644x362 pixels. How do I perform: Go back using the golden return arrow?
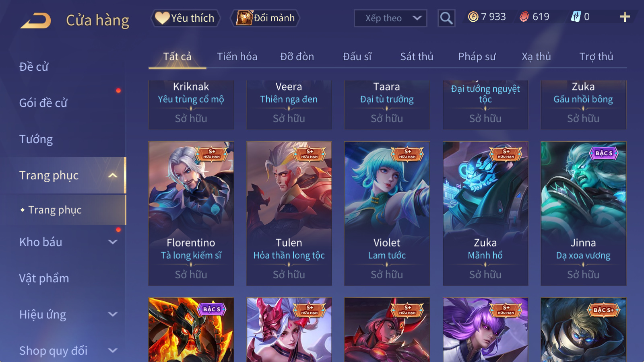[x=36, y=20]
